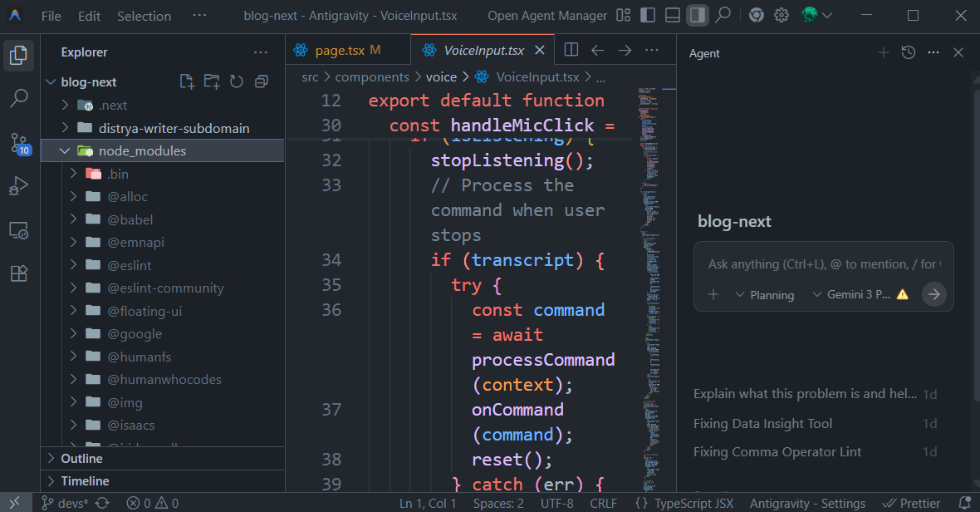Open the Gemini 3 model dropdown
Viewport: 980px width, 512px height.
click(x=860, y=294)
